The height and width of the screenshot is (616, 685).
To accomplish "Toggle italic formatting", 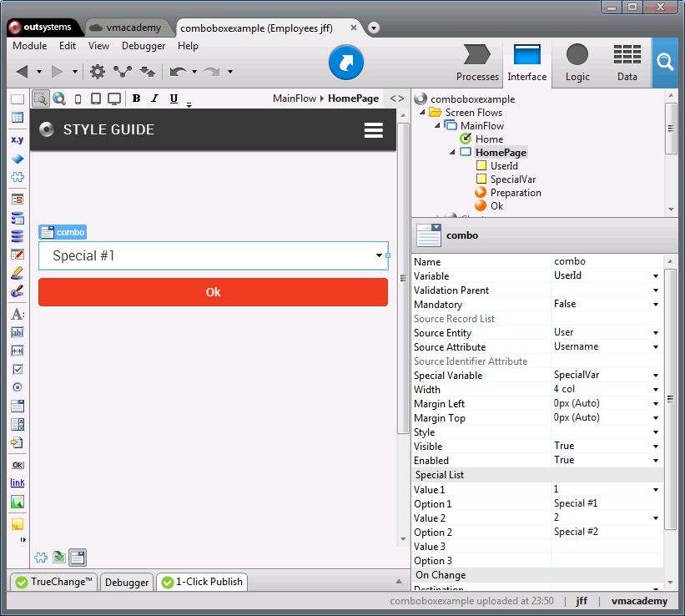I will [154, 98].
